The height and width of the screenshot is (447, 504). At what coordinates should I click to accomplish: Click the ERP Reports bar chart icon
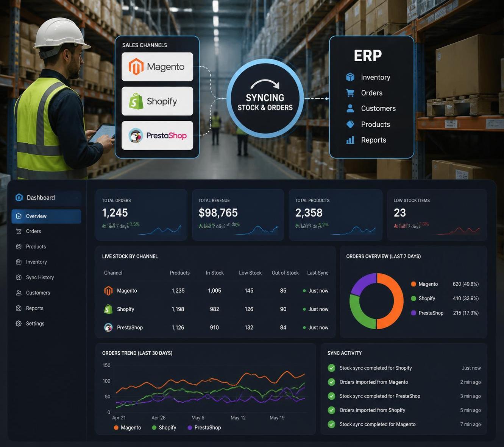pos(350,140)
